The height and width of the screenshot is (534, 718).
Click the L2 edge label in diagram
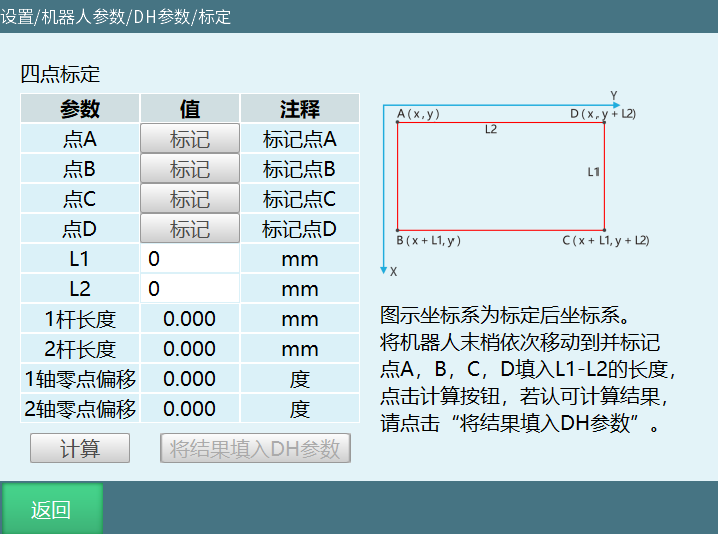(x=491, y=129)
